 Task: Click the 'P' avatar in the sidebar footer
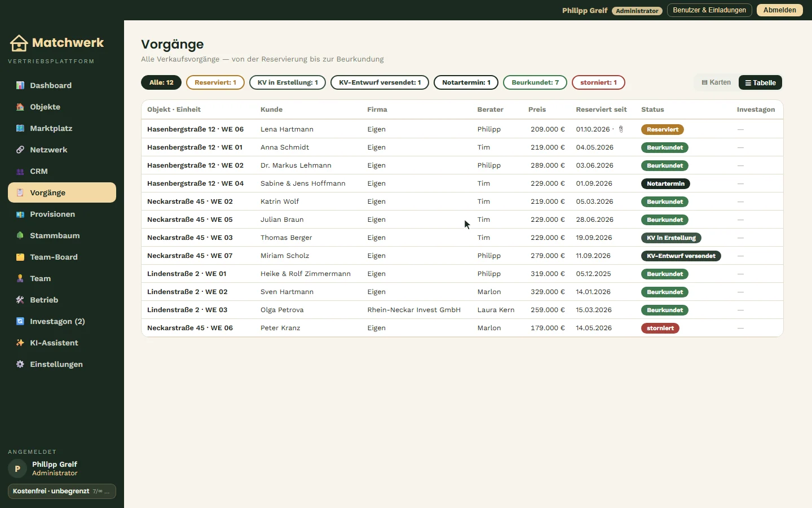[17, 468]
